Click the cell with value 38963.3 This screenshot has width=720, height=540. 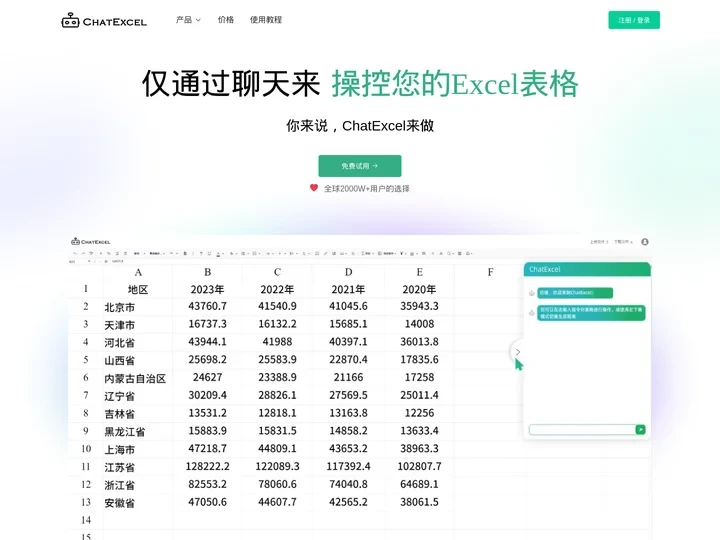click(419, 449)
